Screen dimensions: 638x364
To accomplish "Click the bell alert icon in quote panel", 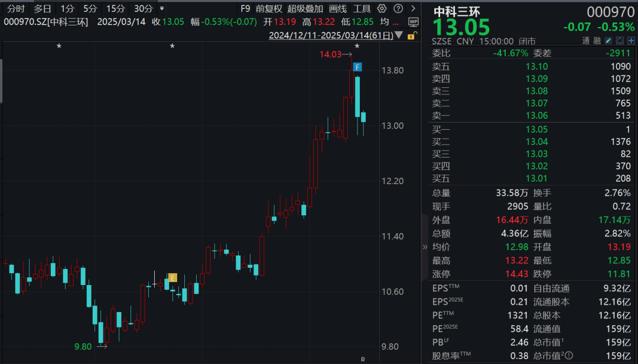I will click(x=620, y=41).
